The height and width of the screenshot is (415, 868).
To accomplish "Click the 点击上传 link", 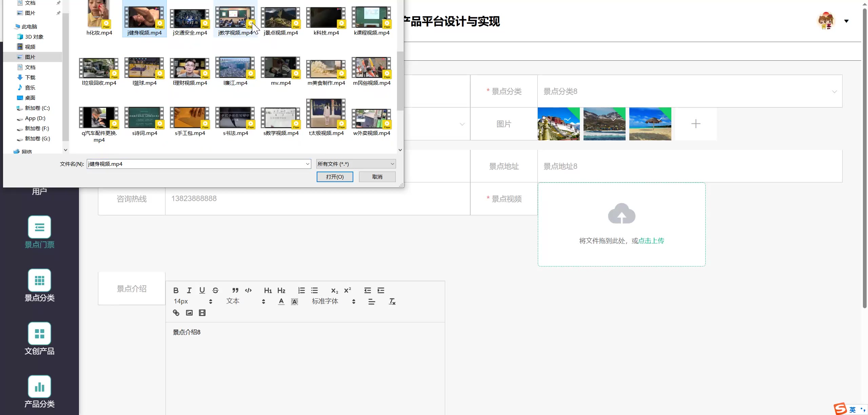I will tap(651, 241).
